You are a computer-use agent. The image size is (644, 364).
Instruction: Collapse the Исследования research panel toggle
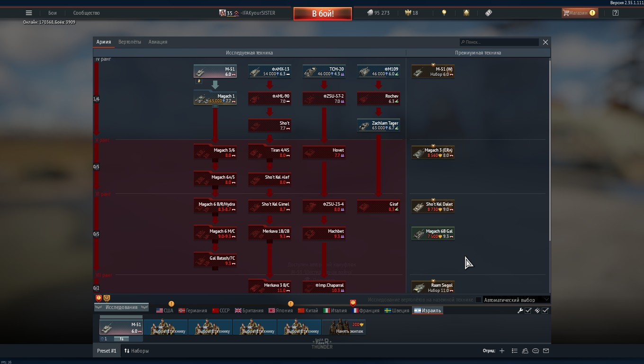122,307
